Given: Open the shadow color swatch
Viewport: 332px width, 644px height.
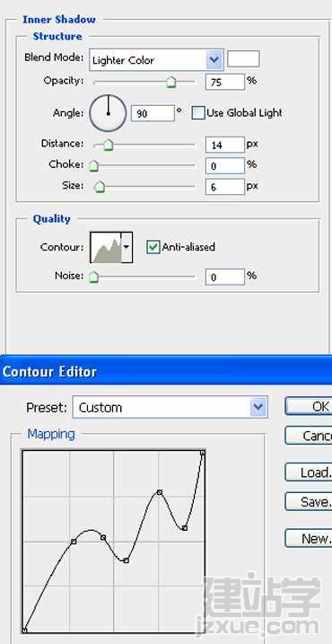Looking at the screenshot, I should click(243, 58).
